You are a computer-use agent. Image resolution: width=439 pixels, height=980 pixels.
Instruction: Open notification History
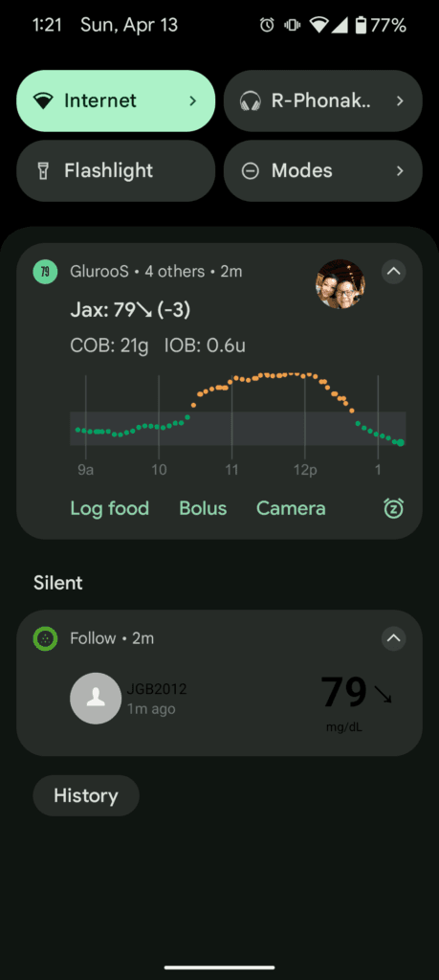[x=85, y=795]
